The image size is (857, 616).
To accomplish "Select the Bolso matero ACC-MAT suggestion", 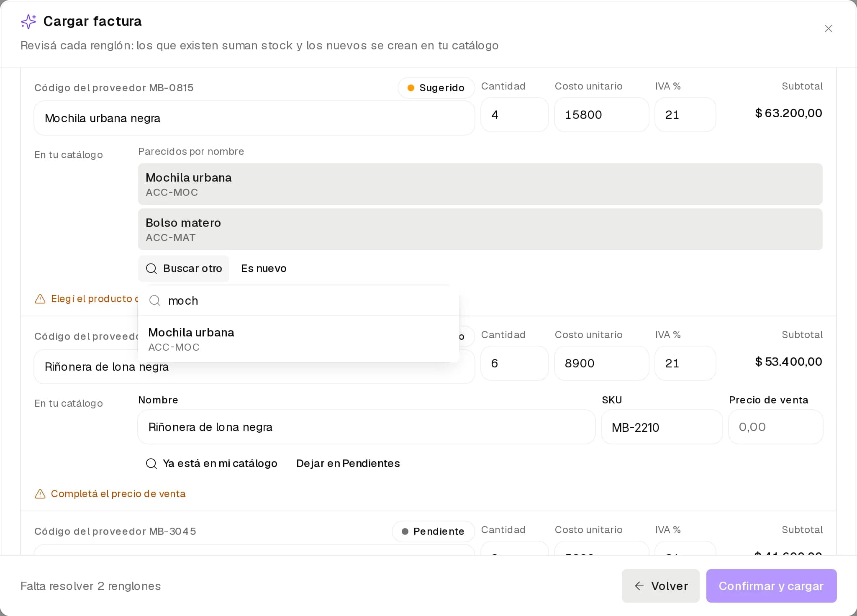I will coord(480,229).
